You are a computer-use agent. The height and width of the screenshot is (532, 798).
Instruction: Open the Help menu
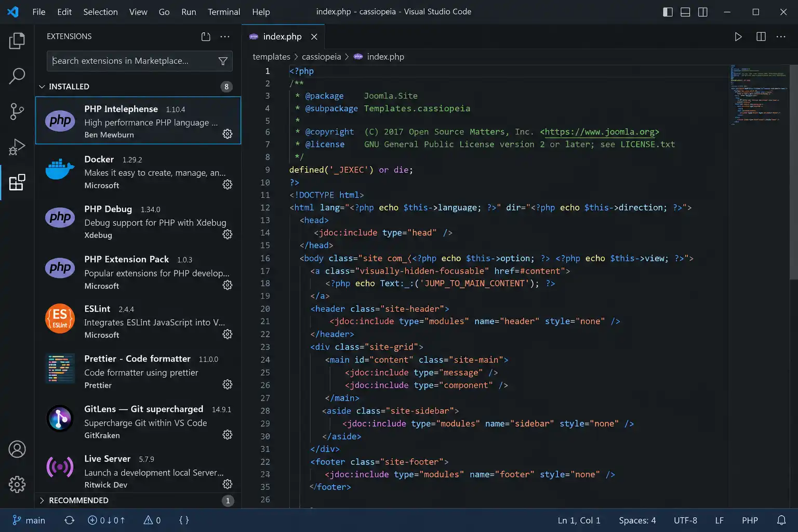(x=261, y=12)
